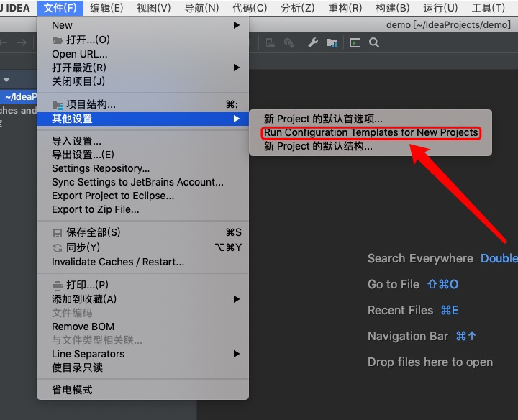Select Remove BOM menu item
Image resolution: width=518 pixels, height=420 pixels.
point(142,327)
